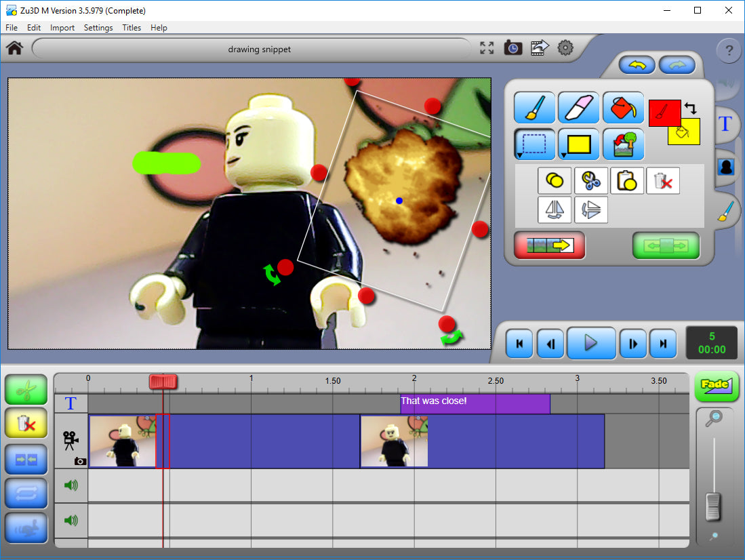This screenshot has height=560, width=745.
Task: Flip the selection horizontally
Action: (555, 210)
